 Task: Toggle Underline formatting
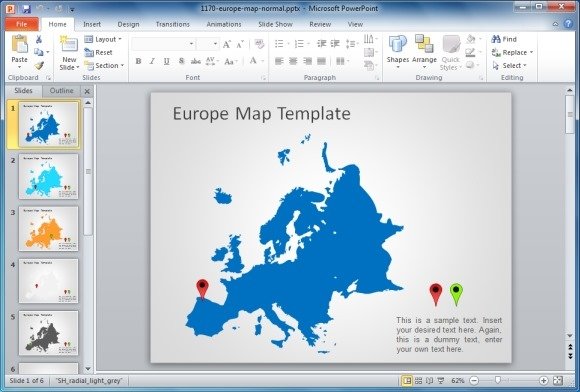pos(166,61)
